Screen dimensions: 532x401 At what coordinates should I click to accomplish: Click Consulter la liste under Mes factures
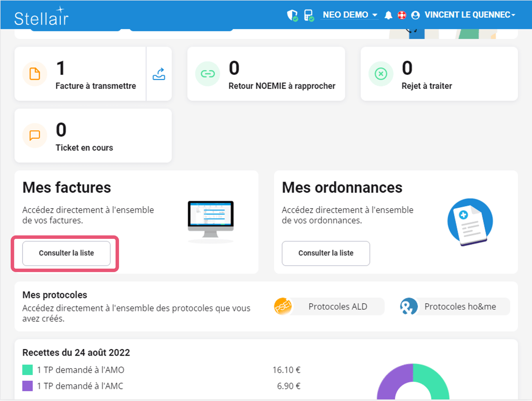pyautogui.click(x=66, y=253)
